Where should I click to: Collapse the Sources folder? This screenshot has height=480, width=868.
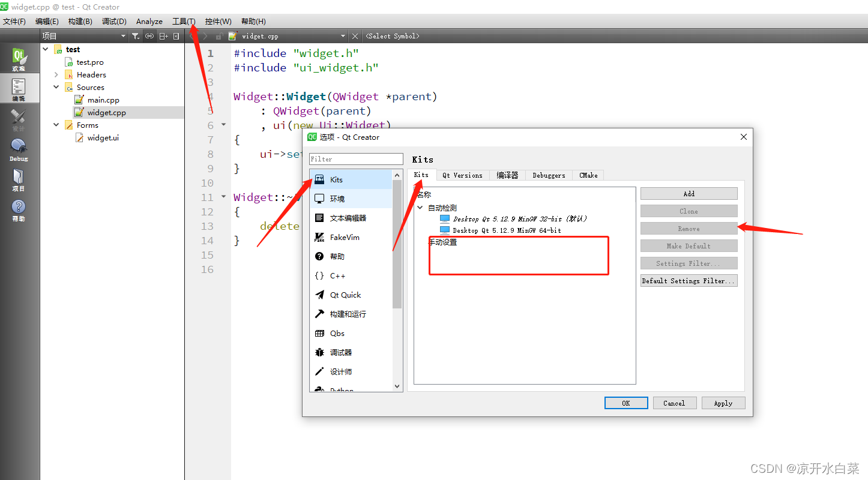[56, 87]
